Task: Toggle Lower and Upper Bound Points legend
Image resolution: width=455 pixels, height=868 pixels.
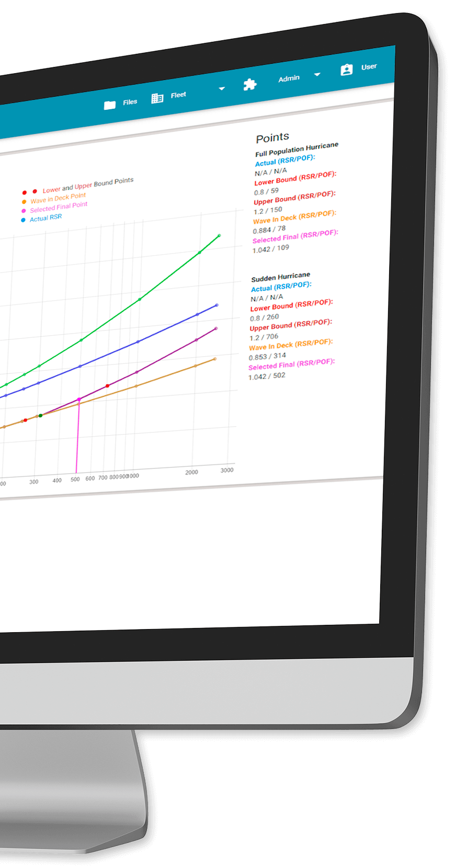Action: pyautogui.click(x=88, y=185)
